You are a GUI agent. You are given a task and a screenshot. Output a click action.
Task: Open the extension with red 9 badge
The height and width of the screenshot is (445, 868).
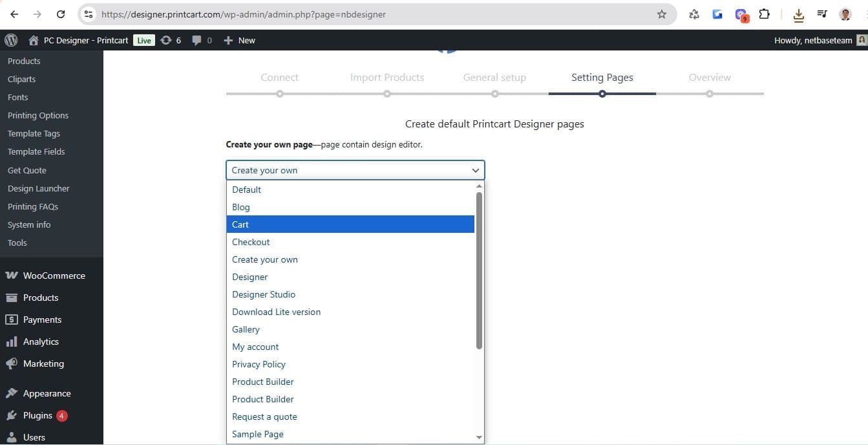(x=741, y=15)
